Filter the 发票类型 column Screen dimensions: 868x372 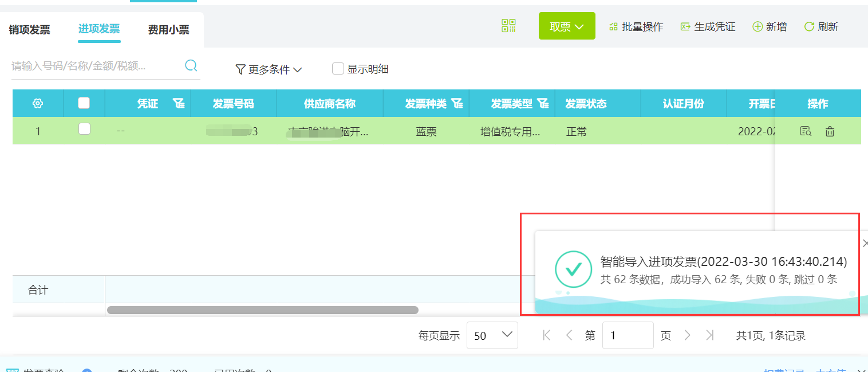pos(543,103)
